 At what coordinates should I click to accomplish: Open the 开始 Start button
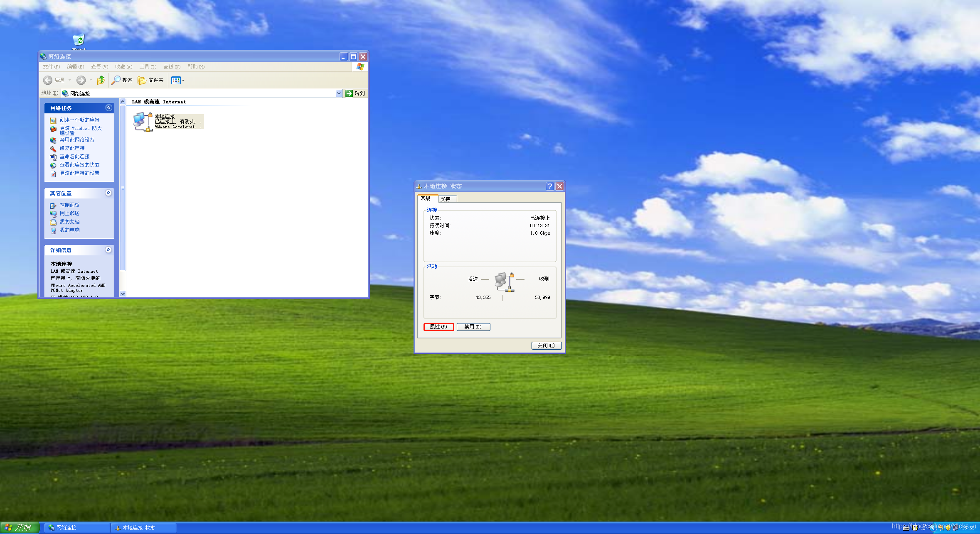(x=20, y=527)
